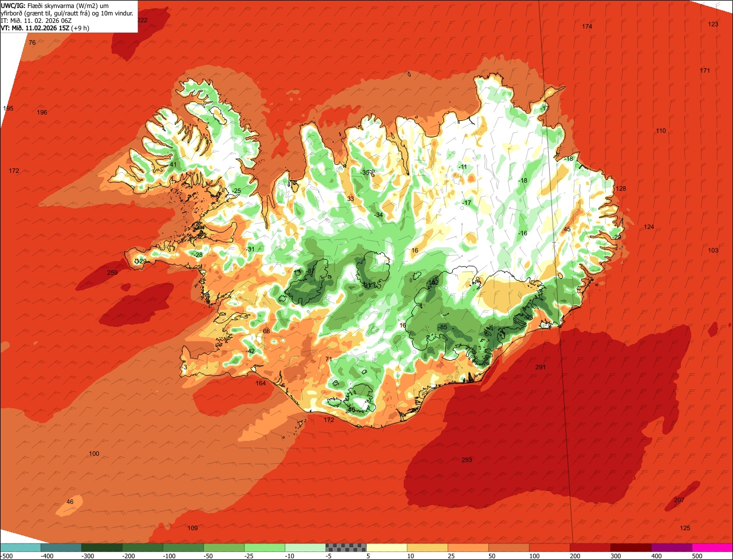Select the green swatch between -200 and -100

[x=143, y=547]
